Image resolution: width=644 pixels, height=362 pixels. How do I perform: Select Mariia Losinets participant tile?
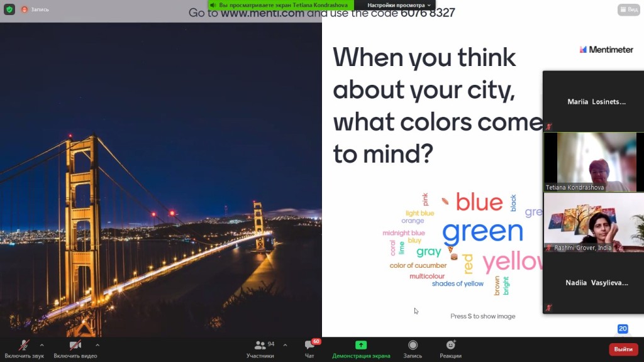(x=594, y=101)
